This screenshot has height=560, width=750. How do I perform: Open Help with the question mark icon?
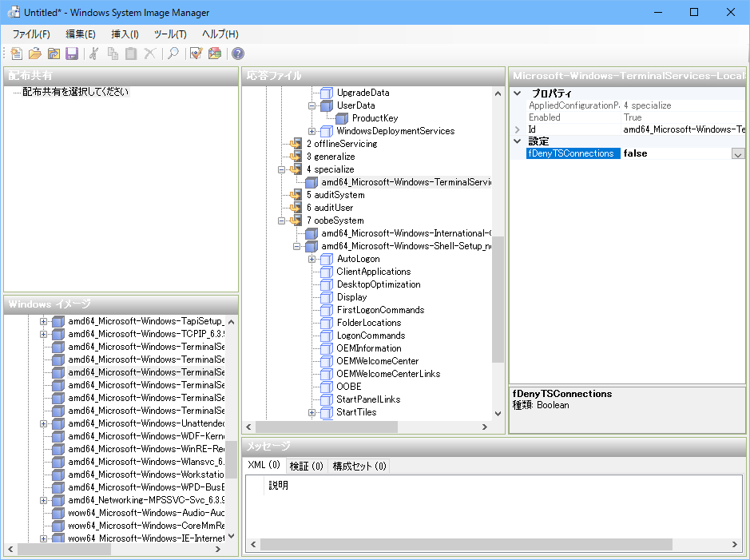pos(238,54)
